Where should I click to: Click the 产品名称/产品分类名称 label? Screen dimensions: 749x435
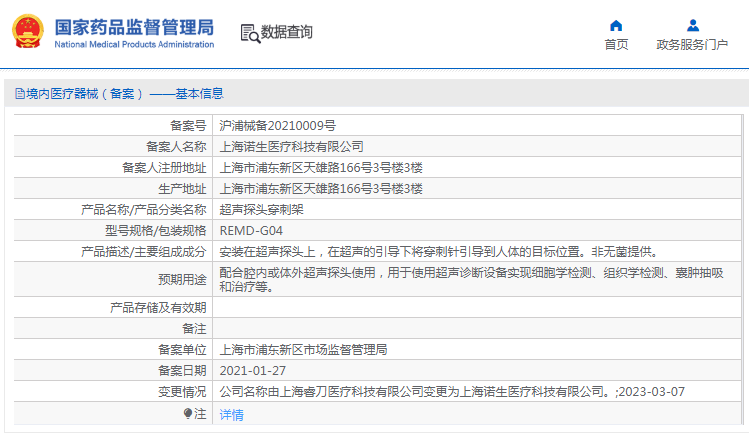point(144,210)
